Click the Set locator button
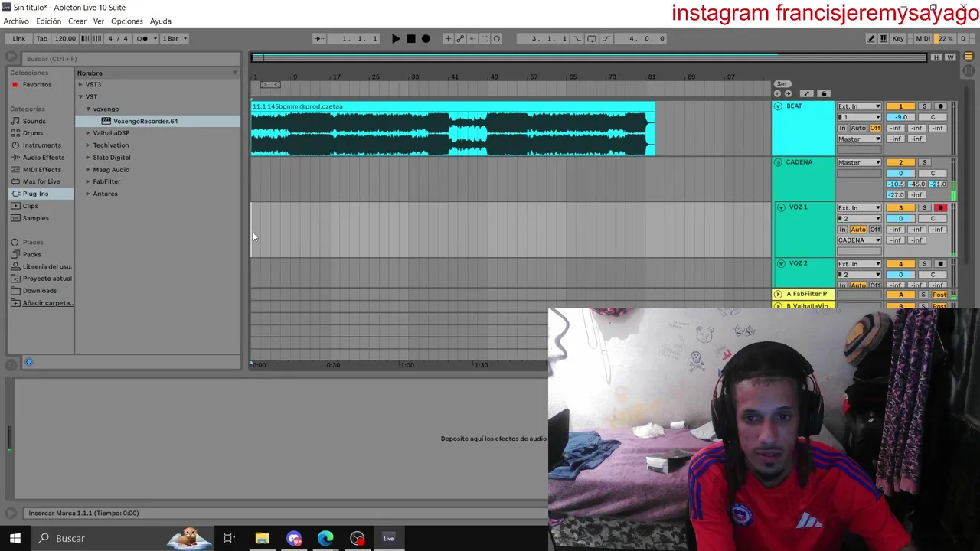Viewport: 980px width, 551px height. coord(782,83)
